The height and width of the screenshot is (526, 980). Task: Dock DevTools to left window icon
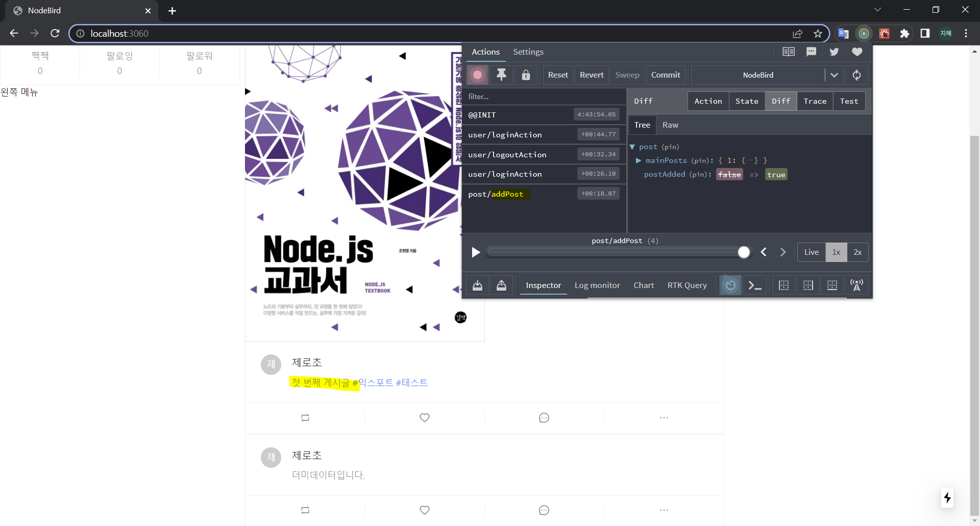(x=784, y=285)
